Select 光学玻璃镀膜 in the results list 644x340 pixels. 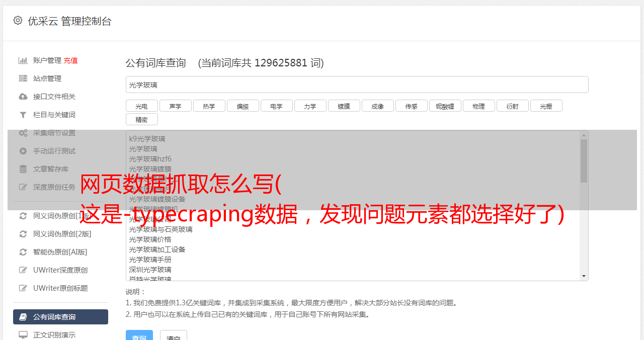coord(150,169)
